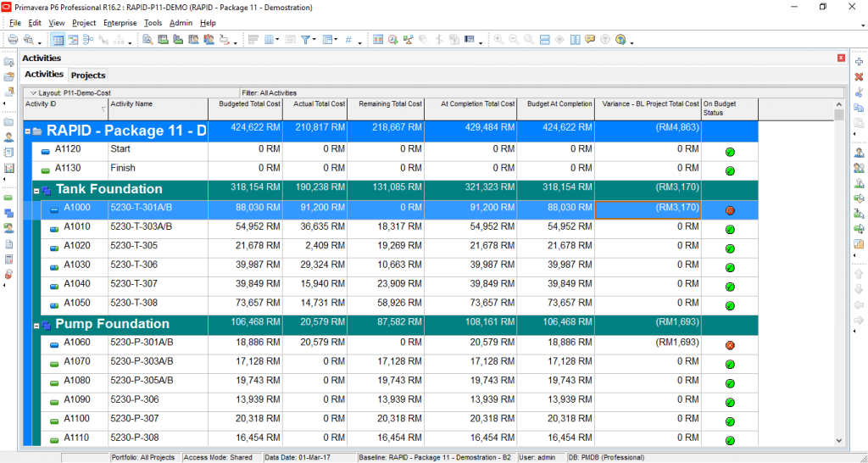Image resolution: width=868 pixels, height=463 pixels.
Task: Open the Edit menu
Action: point(35,23)
